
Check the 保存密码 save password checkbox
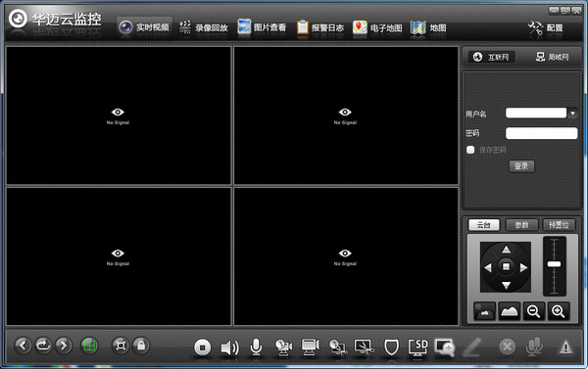coord(470,150)
